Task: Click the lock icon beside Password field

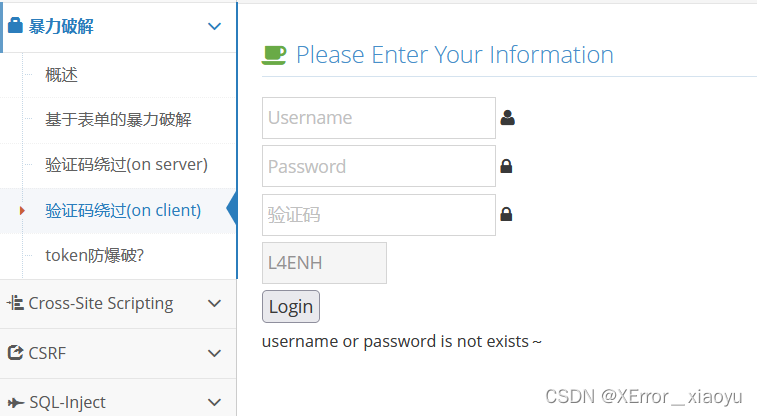Action: [506, 166]
